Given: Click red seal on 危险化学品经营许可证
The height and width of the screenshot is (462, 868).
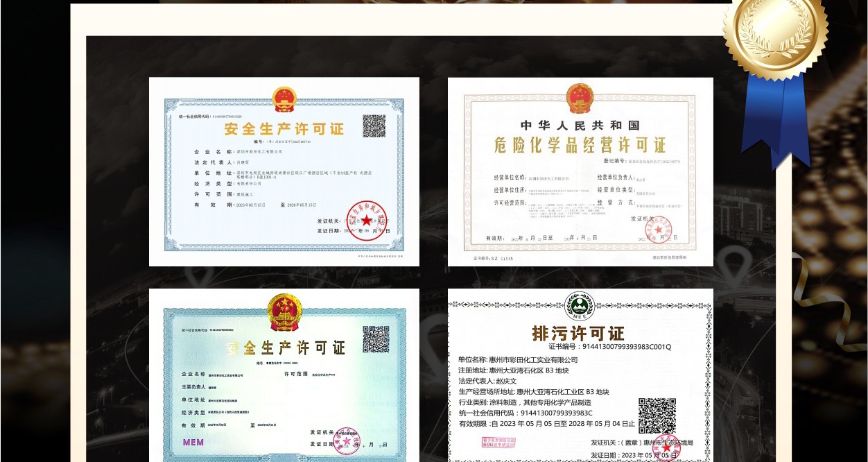Looking at the screenshot, I should (x=657, y=228).
